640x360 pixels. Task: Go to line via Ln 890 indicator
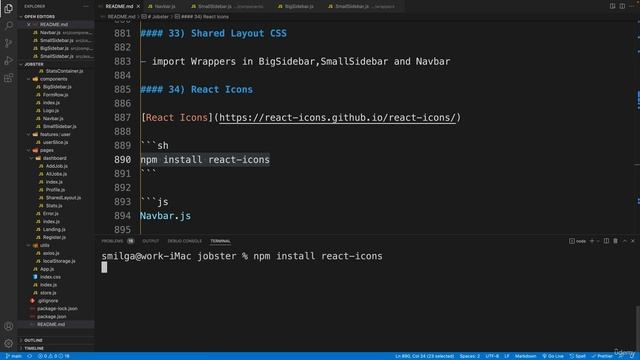point(424,356)
